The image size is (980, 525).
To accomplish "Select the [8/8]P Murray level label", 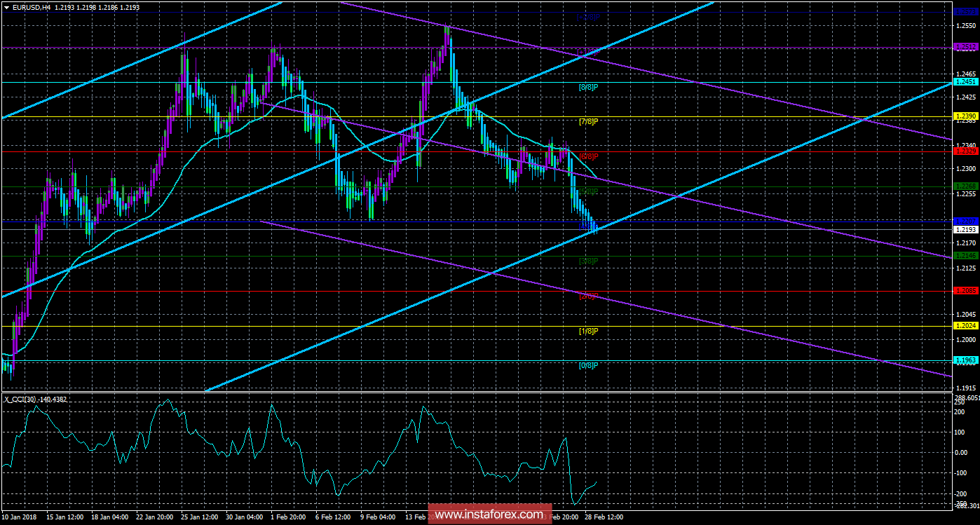I will pyautogui.click(x=588, y=87).
